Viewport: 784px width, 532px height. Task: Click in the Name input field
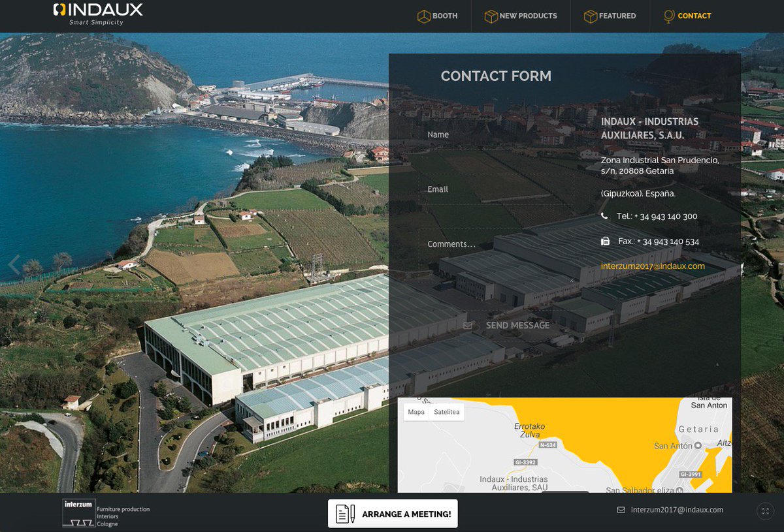coord(497,134)
